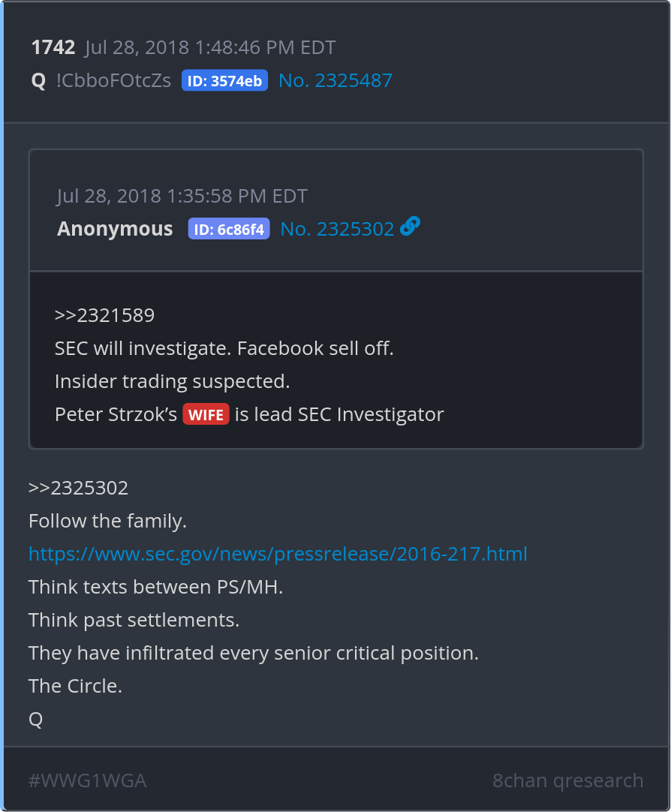Click the Q author name in header
Viewport: 671px width, 812px height.
[x=38, y=81]
